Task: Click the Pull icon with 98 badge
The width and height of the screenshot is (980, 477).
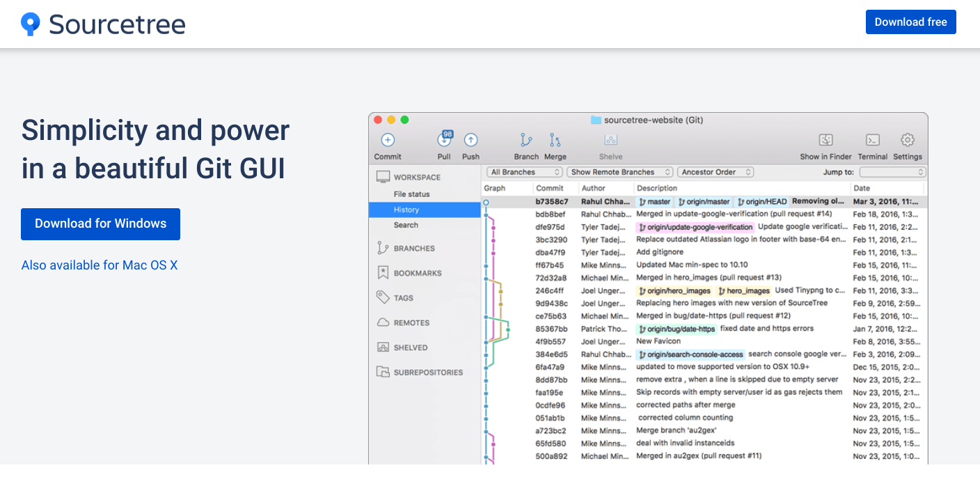Action: coord(444,140)
